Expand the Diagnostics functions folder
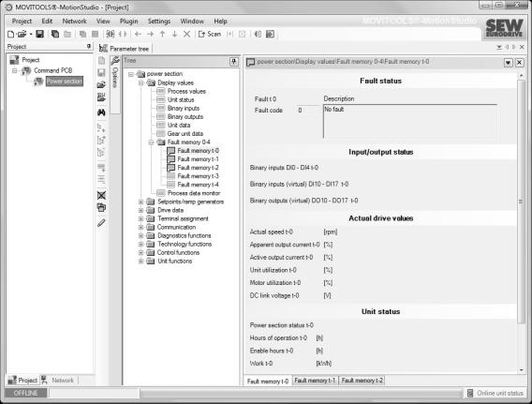 tap(140, 235)
